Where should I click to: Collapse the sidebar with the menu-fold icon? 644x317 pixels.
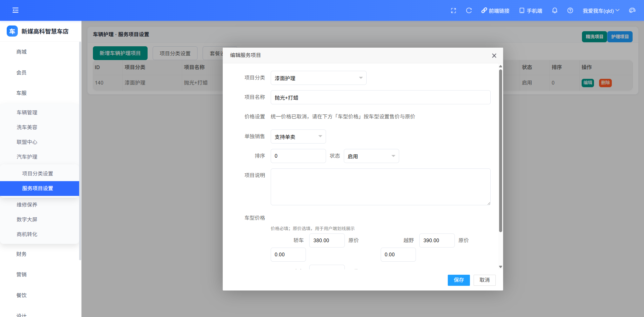point(15,10)
